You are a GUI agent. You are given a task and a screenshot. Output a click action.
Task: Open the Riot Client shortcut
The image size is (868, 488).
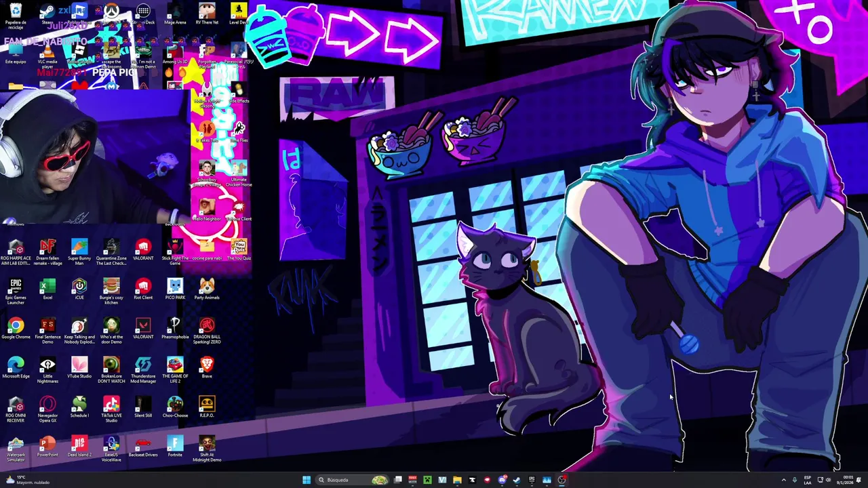click(x=143, y=290)
